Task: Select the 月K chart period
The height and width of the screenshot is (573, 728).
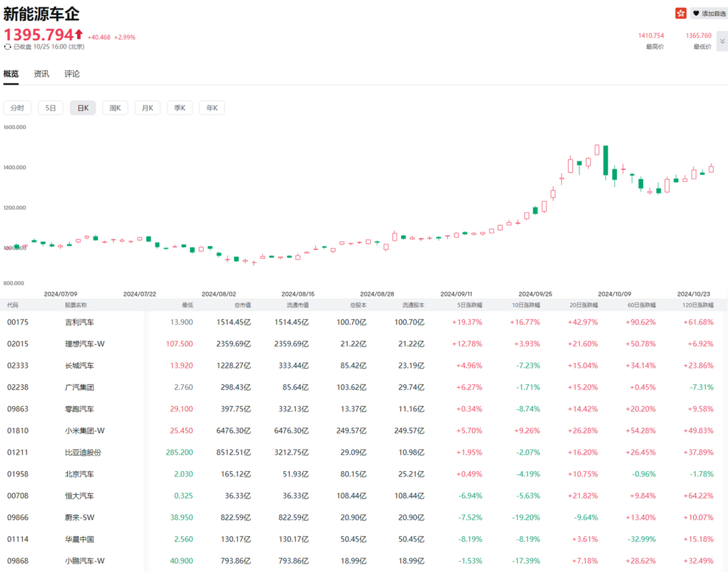Action: pyautogui.click(x=147, y=108)
